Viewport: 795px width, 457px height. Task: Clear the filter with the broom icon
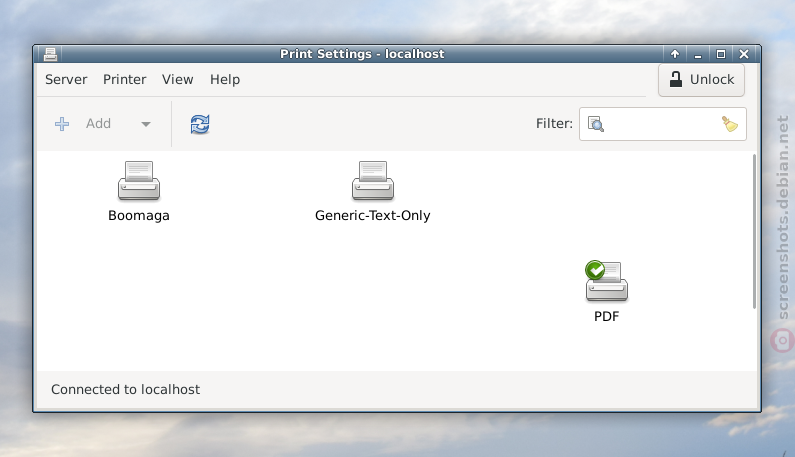tap(730, 124)
